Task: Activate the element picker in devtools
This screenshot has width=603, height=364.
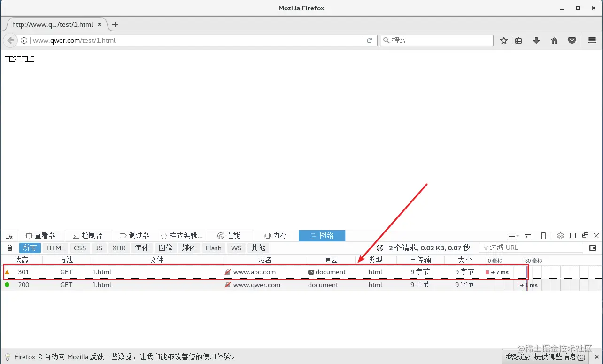Action: (x=9, y=236)
